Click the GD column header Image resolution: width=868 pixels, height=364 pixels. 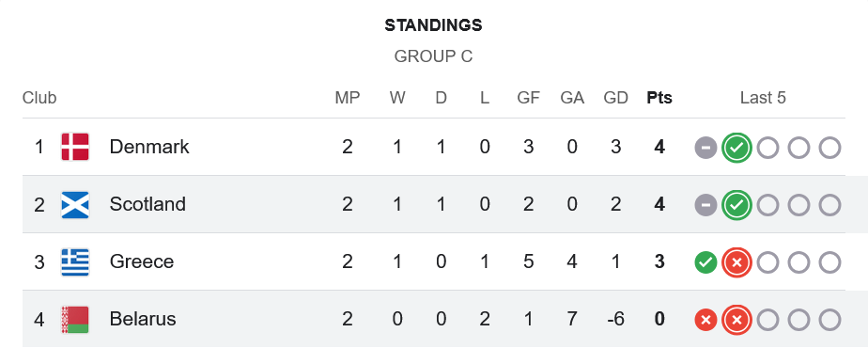(x=615, y=98)
